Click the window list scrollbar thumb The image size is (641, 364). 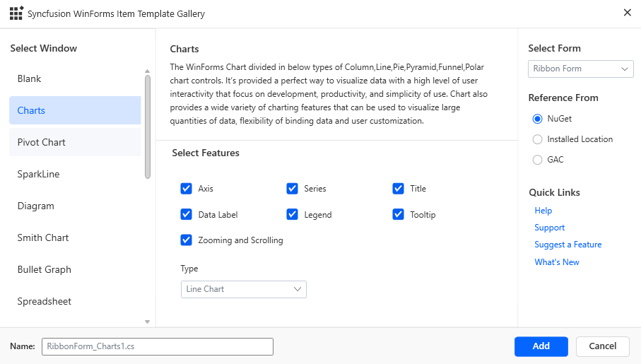point(148,127)
